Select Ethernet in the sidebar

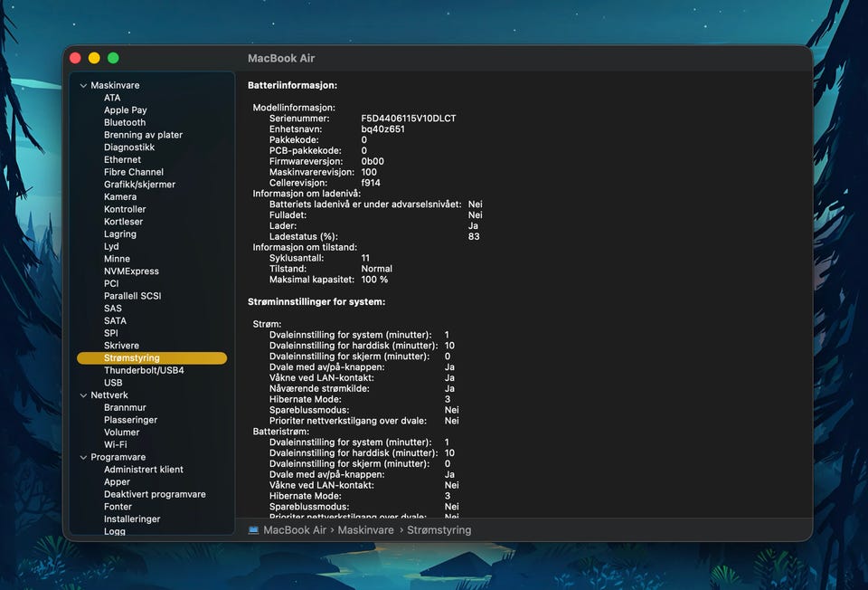[x=122, y=159]
